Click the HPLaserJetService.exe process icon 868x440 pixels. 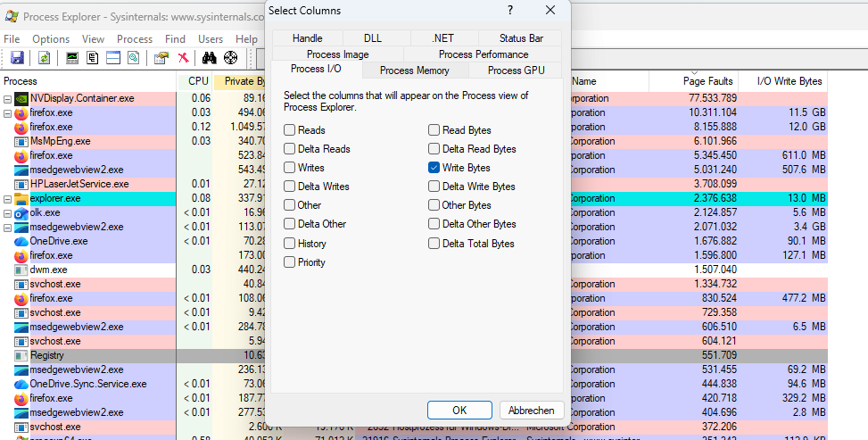(21, 184)
